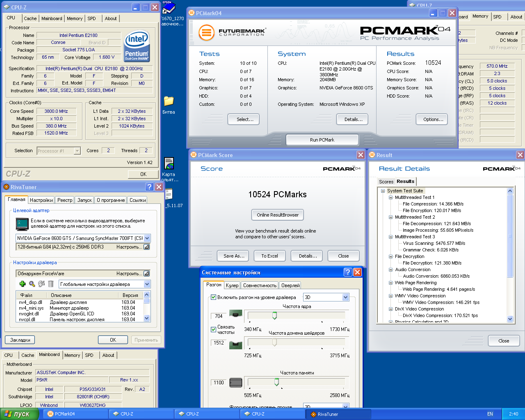
Task: Click the EN language indicator in the system tray
Action: point(490,414)
